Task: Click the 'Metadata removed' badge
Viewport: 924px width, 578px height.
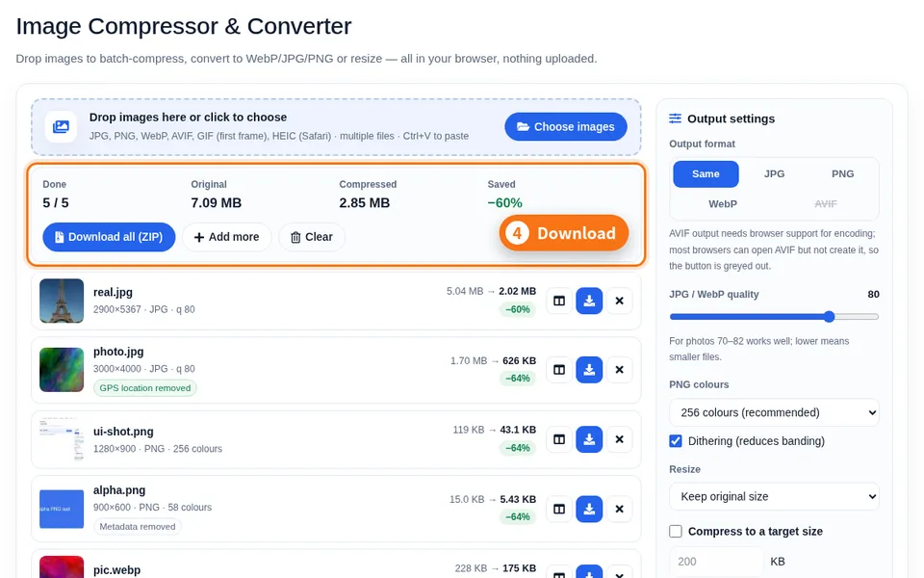Action: tap(138, 527)
